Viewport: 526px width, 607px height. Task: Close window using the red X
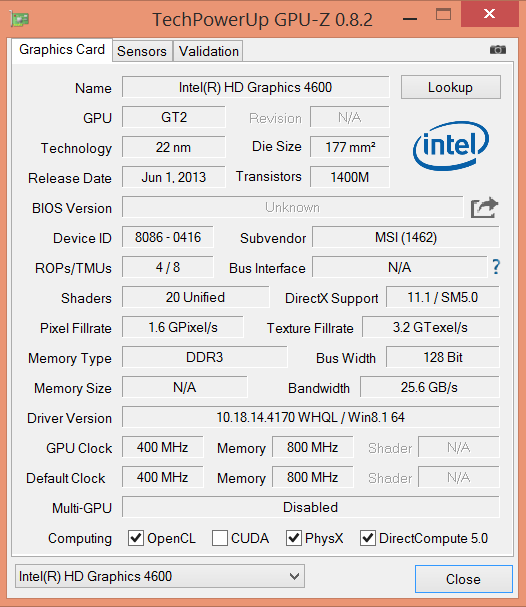(x=490, y=14)
